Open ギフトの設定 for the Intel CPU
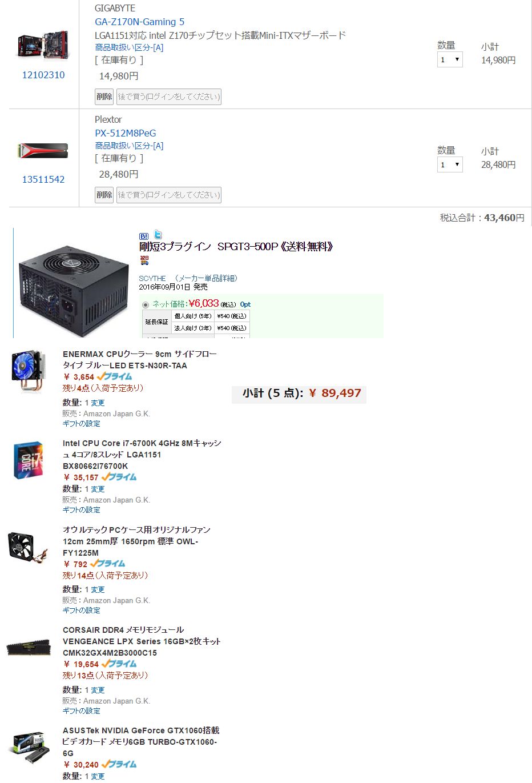This screenshot has height=783, width=532. point(81,510)
